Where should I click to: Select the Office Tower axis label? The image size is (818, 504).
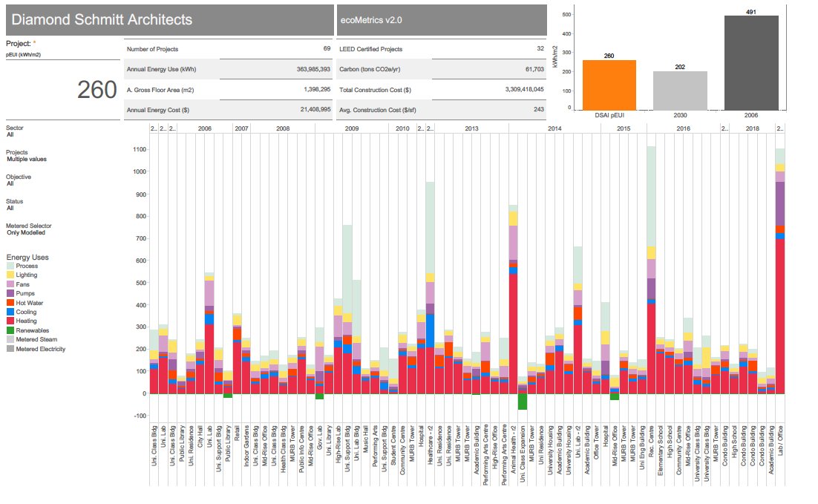[x=596, y=442]
